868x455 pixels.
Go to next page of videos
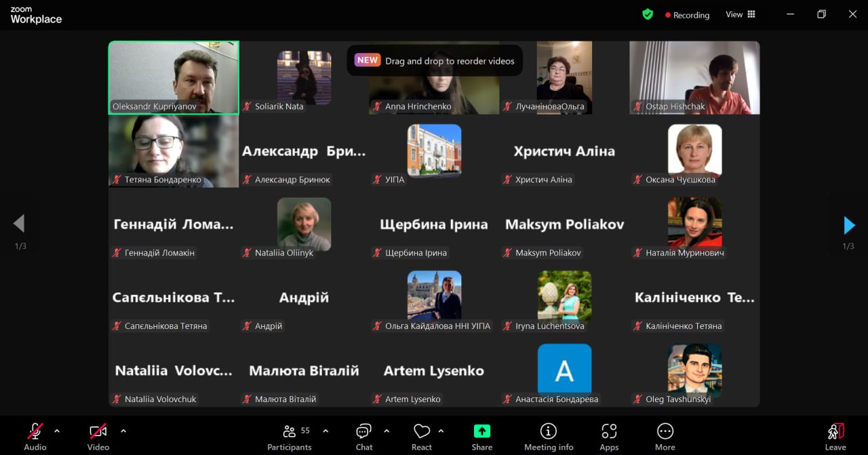[849, 224]
